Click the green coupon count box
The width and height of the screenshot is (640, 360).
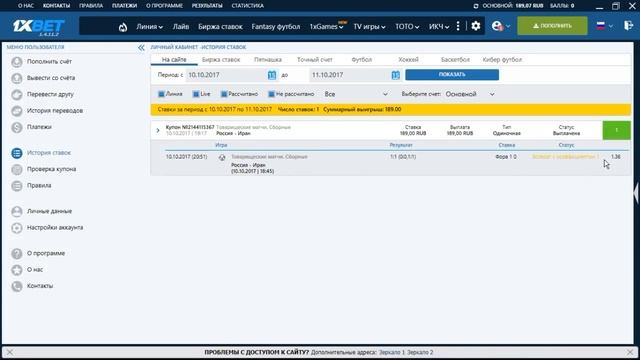(x=616, y=130)
